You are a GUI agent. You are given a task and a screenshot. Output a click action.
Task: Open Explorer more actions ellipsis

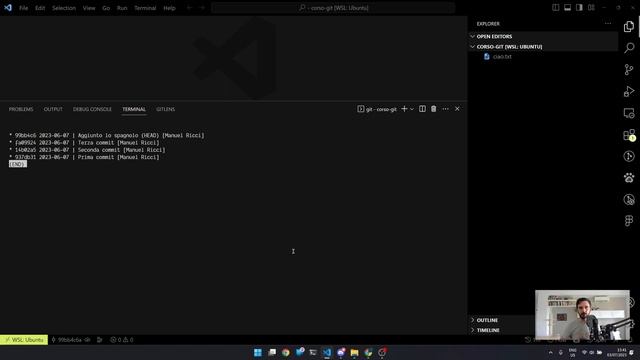coord(608,24)
